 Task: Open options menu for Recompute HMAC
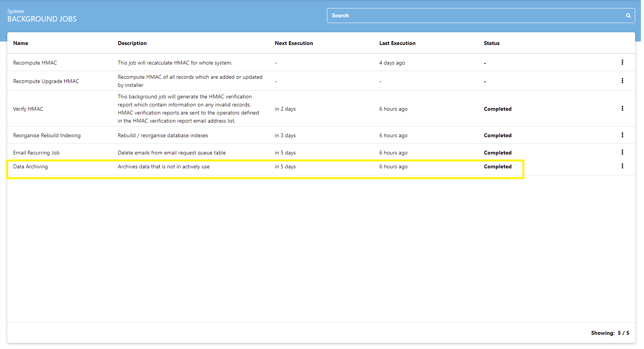point(622,62)
